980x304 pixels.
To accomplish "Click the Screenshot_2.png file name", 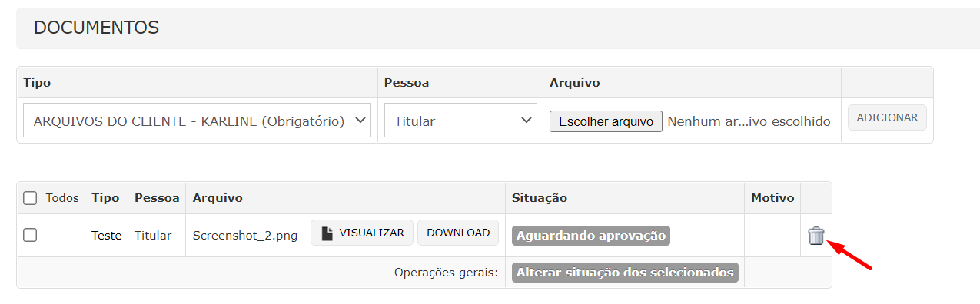I will [x=245, y=236].
